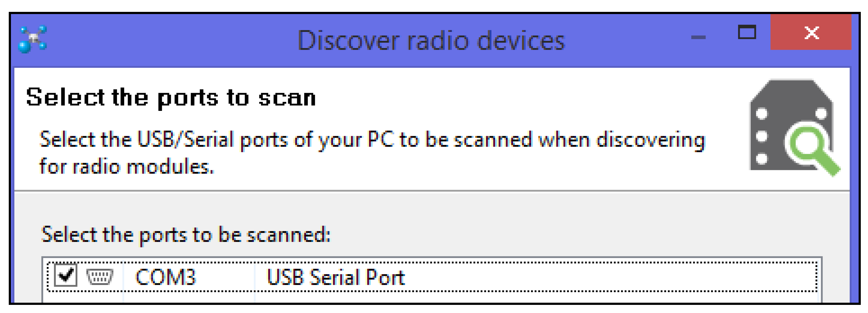The height and width of the screenshot is (313, 868).
Task: Click empty space right of USB Serial Port
Action: click(x=606, y=277)
